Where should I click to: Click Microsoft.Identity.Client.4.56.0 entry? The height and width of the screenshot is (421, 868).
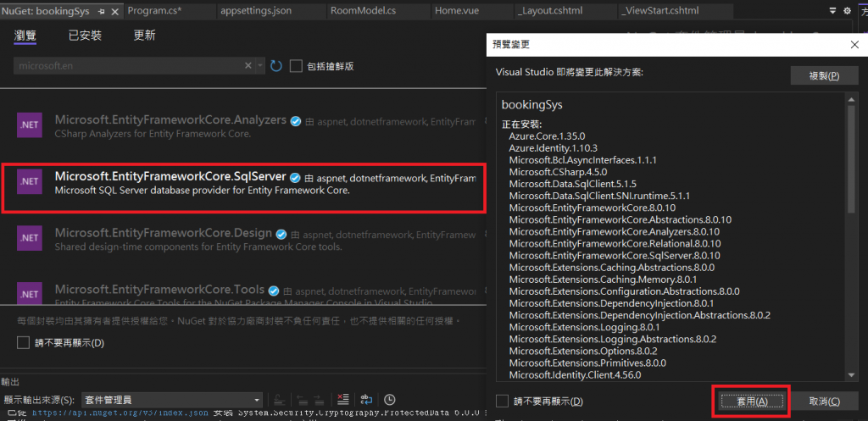575,374
